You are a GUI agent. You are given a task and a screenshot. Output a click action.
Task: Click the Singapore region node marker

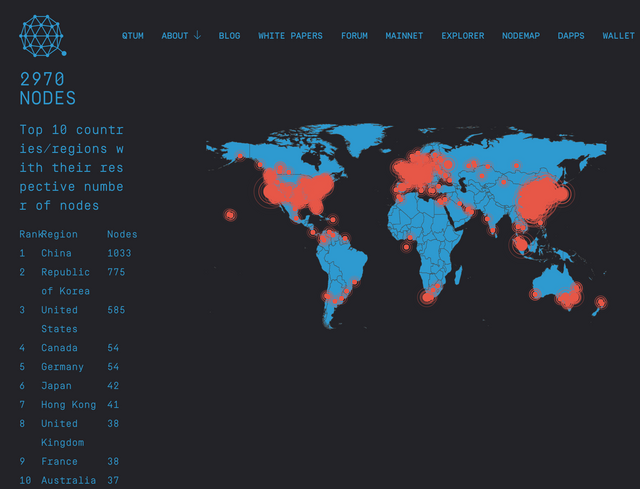[x=521, y=244]
